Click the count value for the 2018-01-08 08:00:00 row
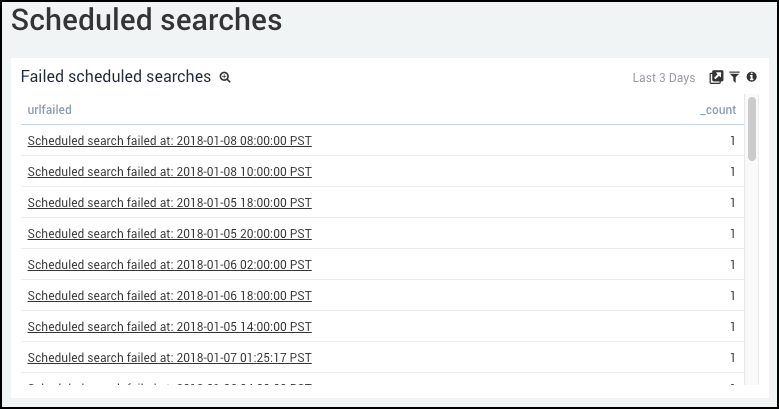The height and width of the screenshot is (409, 779). (732, 141)
